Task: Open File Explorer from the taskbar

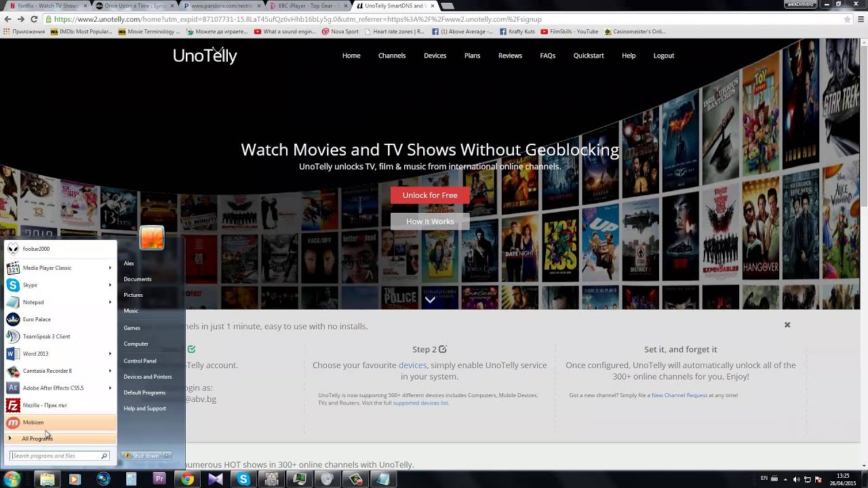Action: (47, 479)
